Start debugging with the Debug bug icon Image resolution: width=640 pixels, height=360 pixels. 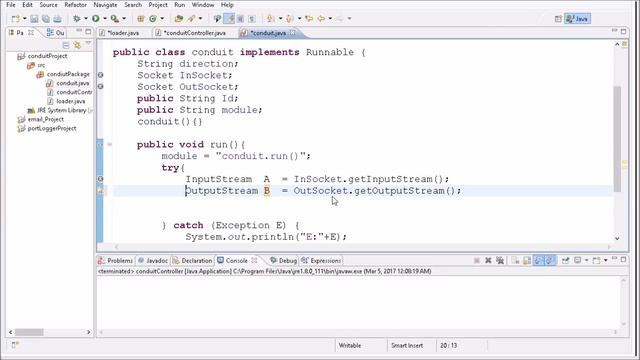click(x=76, y=19)
